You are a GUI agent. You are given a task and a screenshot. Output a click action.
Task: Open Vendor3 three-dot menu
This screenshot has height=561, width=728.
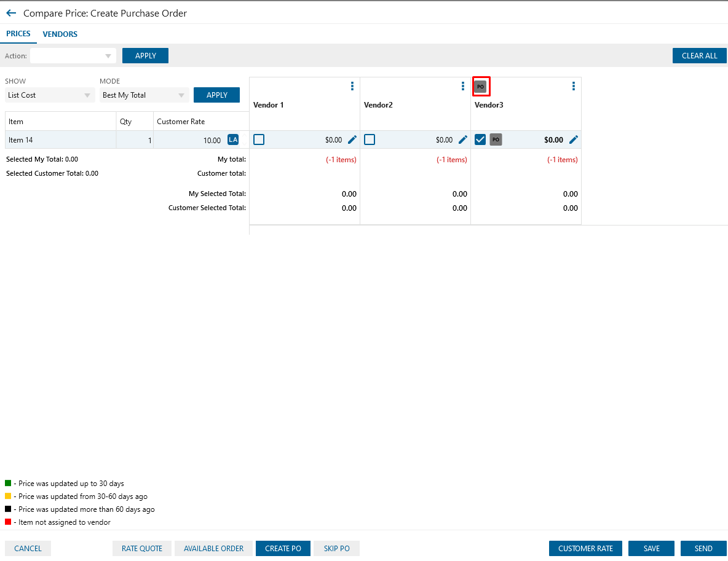[x=574, y=86]
